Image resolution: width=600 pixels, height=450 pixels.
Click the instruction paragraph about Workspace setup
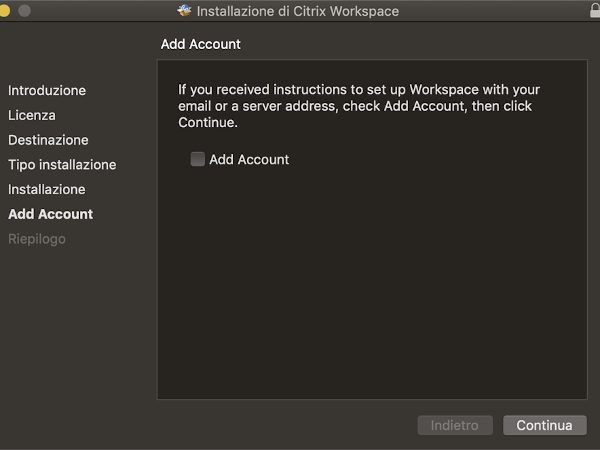click(x=359, y=106)
